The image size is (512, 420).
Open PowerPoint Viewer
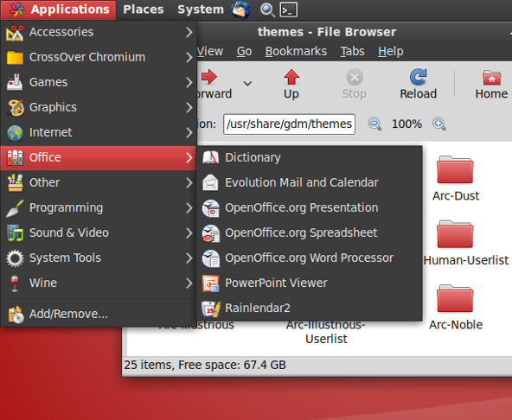coord(309,283)
